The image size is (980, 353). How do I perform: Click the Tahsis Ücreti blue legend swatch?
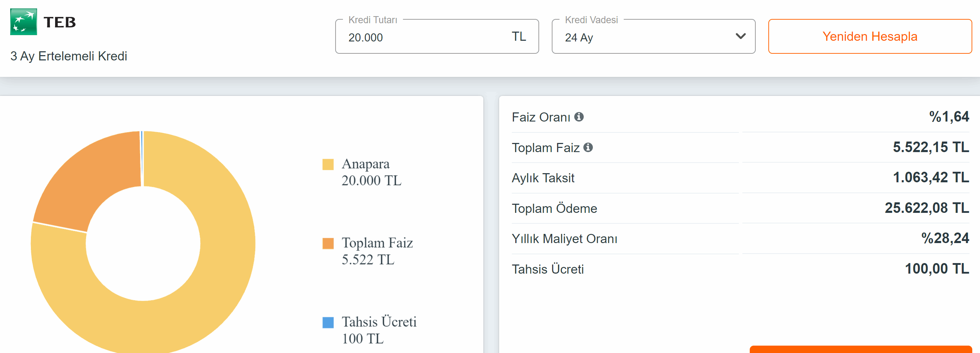click(x=328, y=322)
